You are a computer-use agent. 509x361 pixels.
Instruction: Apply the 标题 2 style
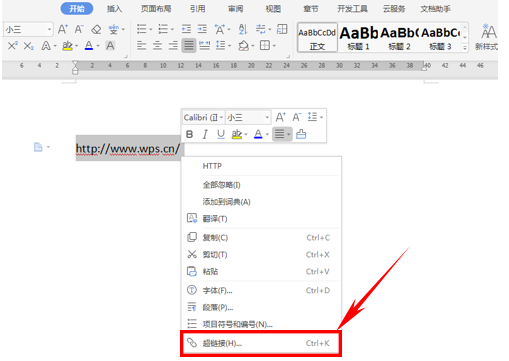(399, 37)
